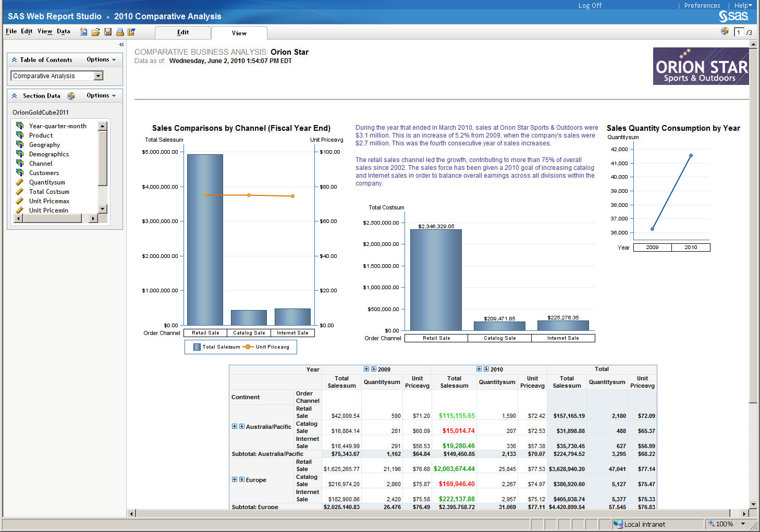The image size is (760, 532).
Task: Click the Export report icon
Action: pyautogui.click(x=131, y=32)
